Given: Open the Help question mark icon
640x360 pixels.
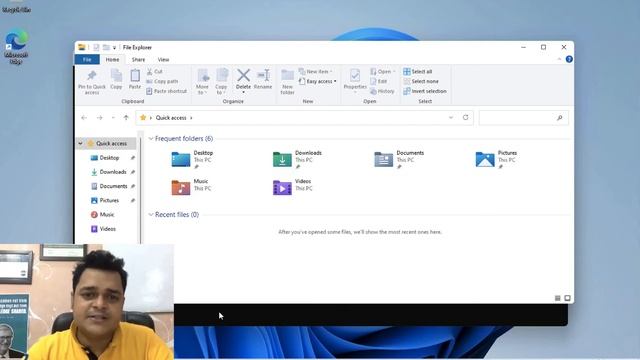Looking at the screenshot, I should (569, 60).
